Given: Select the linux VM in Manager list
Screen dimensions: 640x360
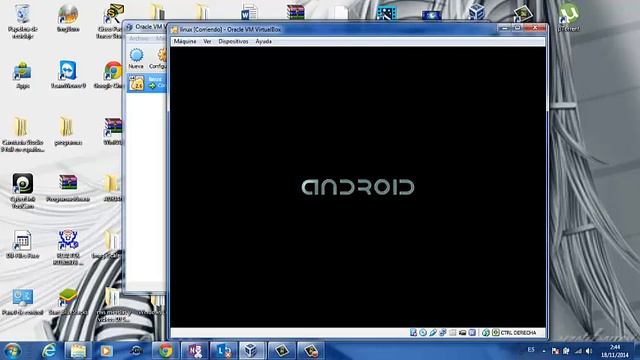Looking at the screenshot, I should tap(147, 83).
